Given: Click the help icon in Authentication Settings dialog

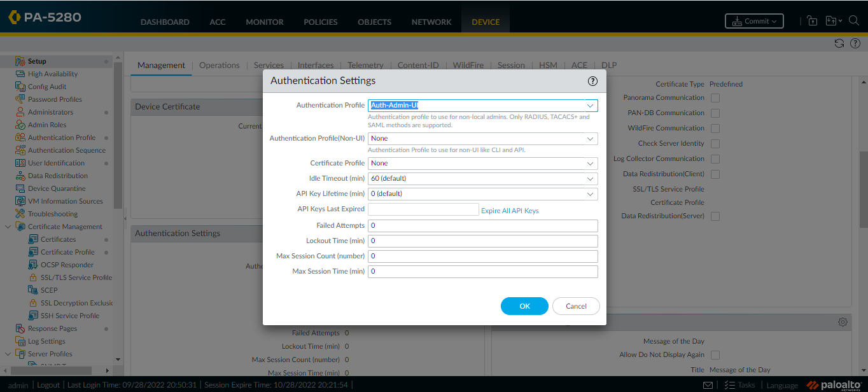Looking at the screenshot, I should pyautogui.click(x=592, y=81).
